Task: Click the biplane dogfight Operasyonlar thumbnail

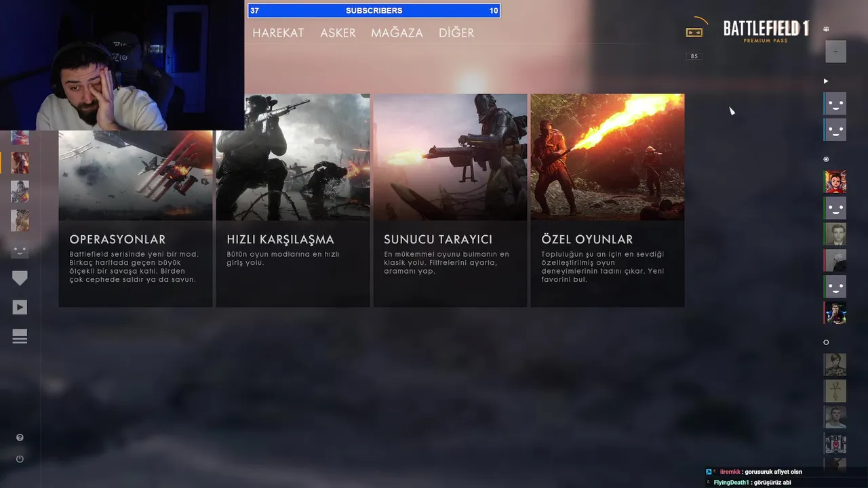Action: (136, 175)
